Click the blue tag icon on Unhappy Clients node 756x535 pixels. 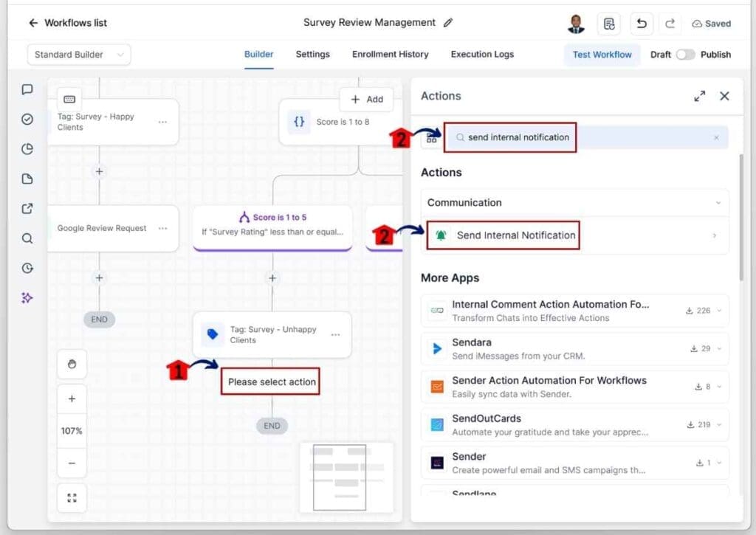[212, 334]
